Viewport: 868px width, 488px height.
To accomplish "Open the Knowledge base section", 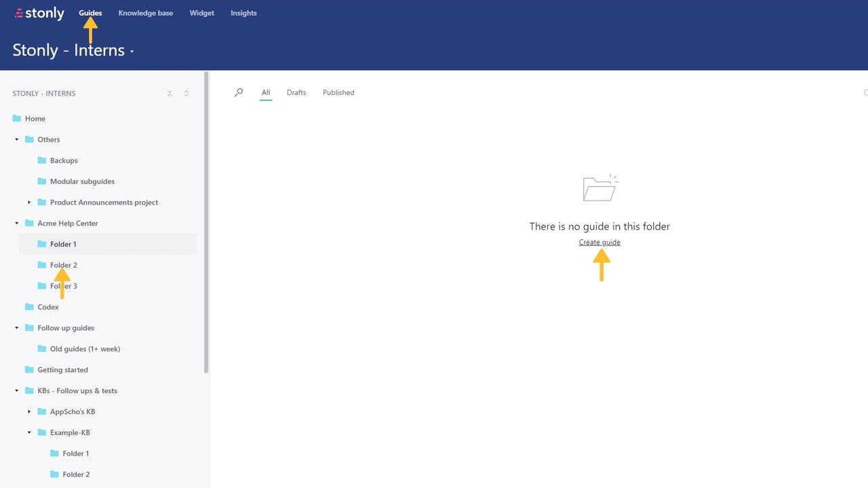I will point(146,13).
